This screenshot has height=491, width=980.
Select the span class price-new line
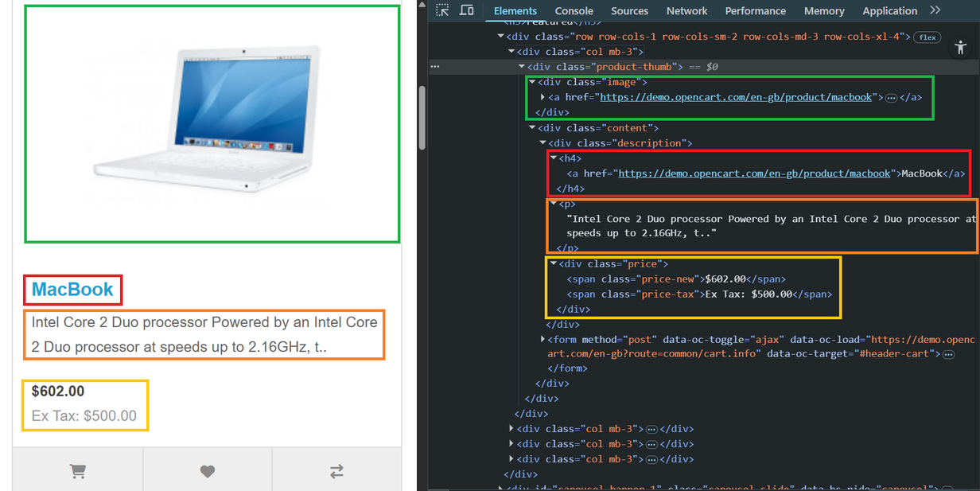point(676,279)
